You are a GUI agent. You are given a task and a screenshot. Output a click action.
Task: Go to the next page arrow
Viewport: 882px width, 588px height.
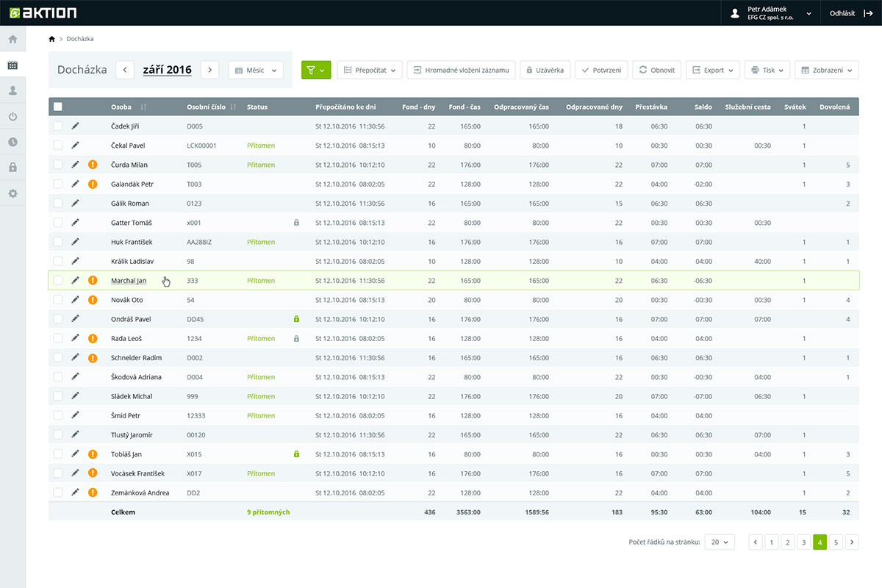(853, 542)
